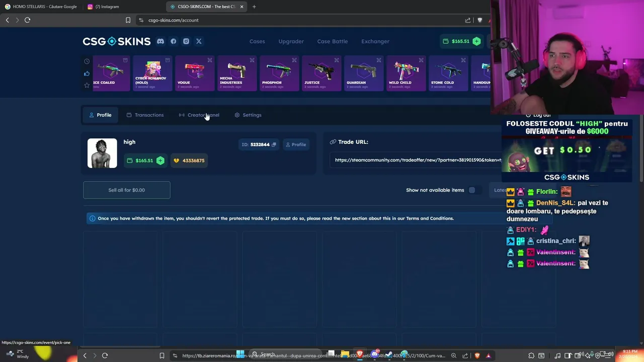Open the Upgrader page
Viewport: 644px width, 362px height.
point(291,41)
